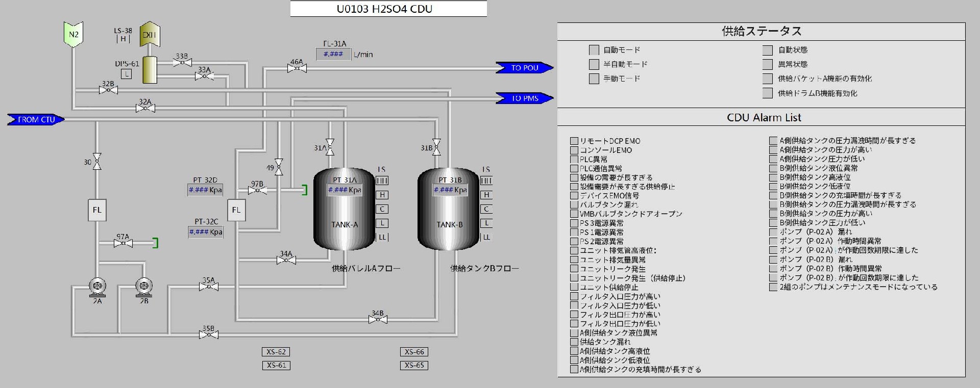Toggle 半自動モード checkbox

coord(594,64)
